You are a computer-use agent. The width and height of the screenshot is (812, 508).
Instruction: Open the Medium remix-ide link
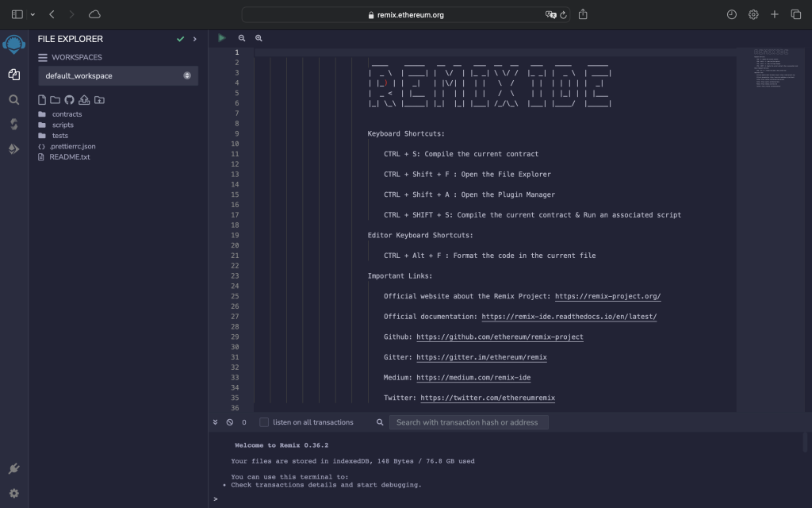pyautogui.click(x=473, y=377)
